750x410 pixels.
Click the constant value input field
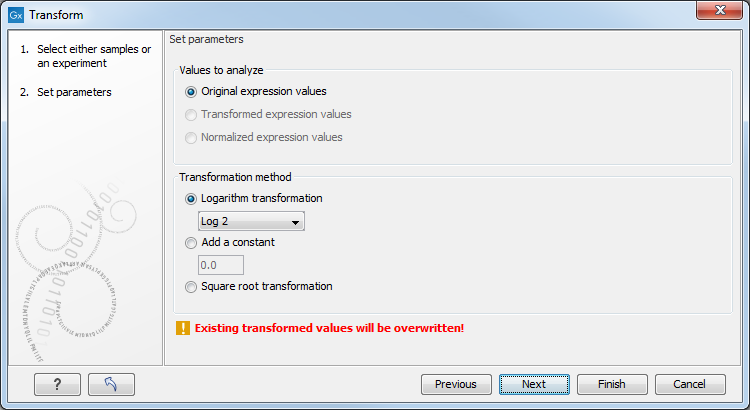(x=221, y=265)
